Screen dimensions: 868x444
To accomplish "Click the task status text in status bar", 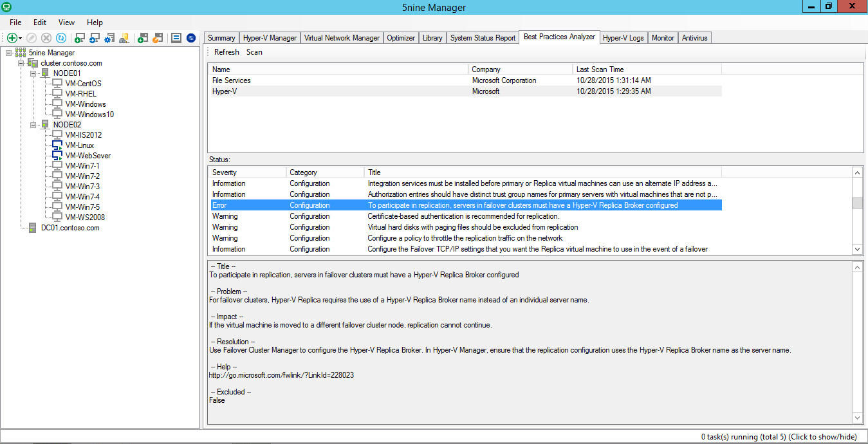I will [779, 437].
